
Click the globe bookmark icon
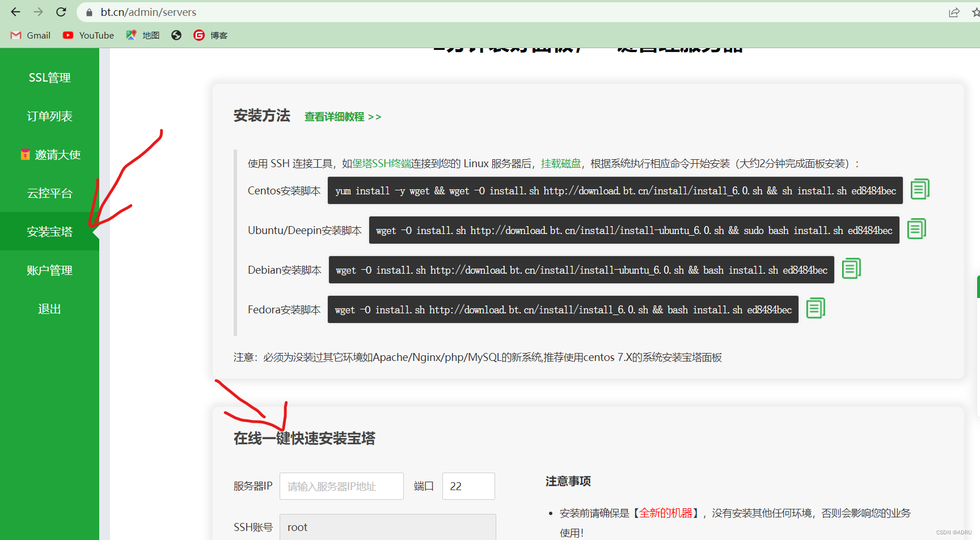coord(176,35)
